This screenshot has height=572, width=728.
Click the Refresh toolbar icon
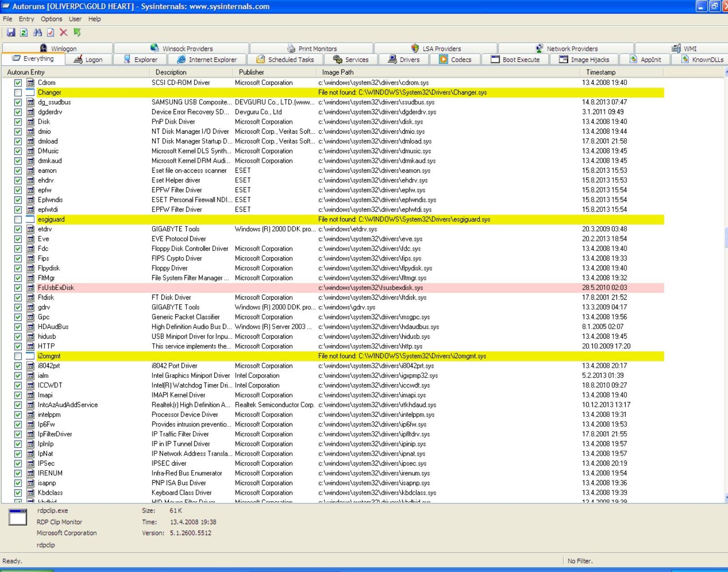(x=24, y=32)
